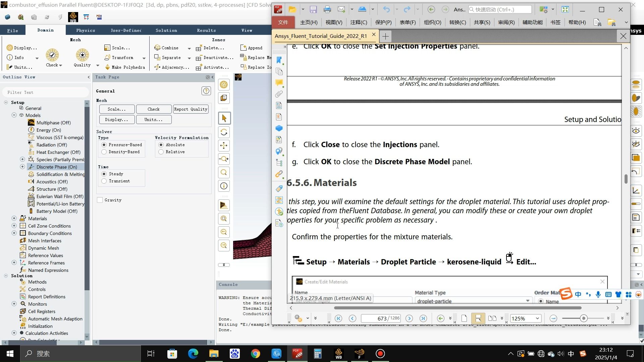Click the Units... button in Task Page
This screenshot has width=644, height=362.
[154, 120]
